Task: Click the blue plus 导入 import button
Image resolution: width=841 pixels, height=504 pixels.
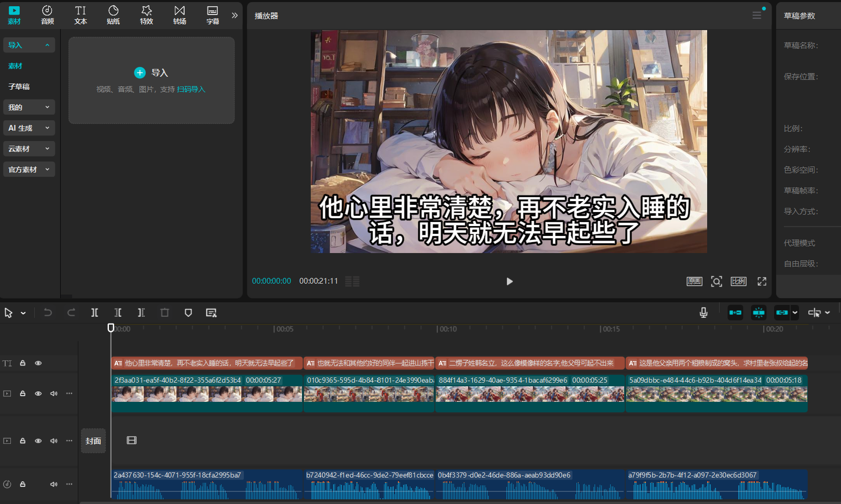Action: [x=151, y=73]
